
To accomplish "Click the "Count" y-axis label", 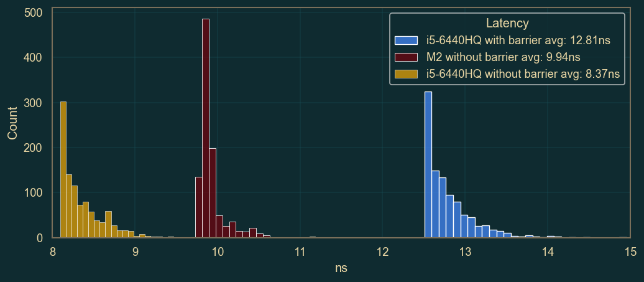I will point(12,122).
